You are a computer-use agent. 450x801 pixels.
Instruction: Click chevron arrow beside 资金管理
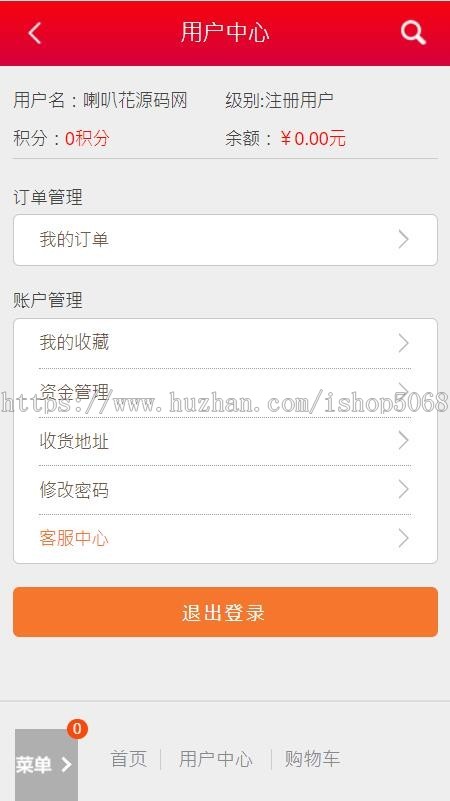(404, 391)
